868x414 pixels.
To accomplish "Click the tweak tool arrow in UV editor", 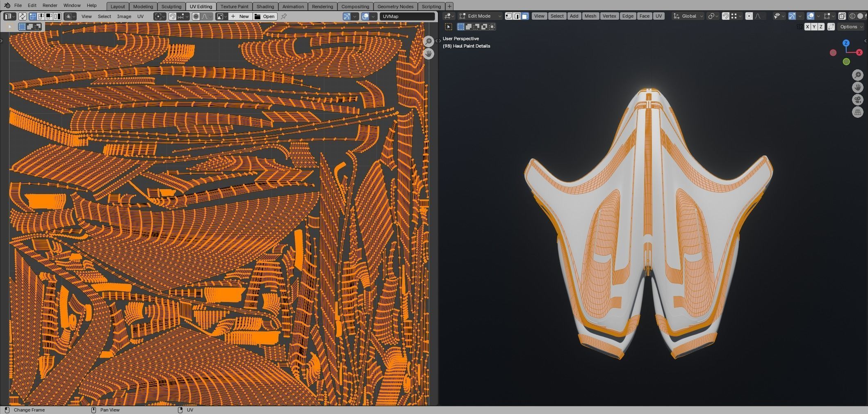I will 9,27.
